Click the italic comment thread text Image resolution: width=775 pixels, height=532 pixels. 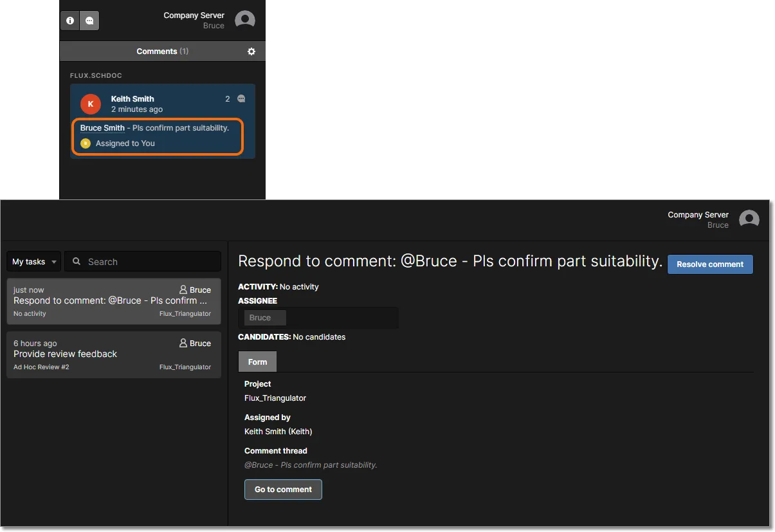[311, 465]
